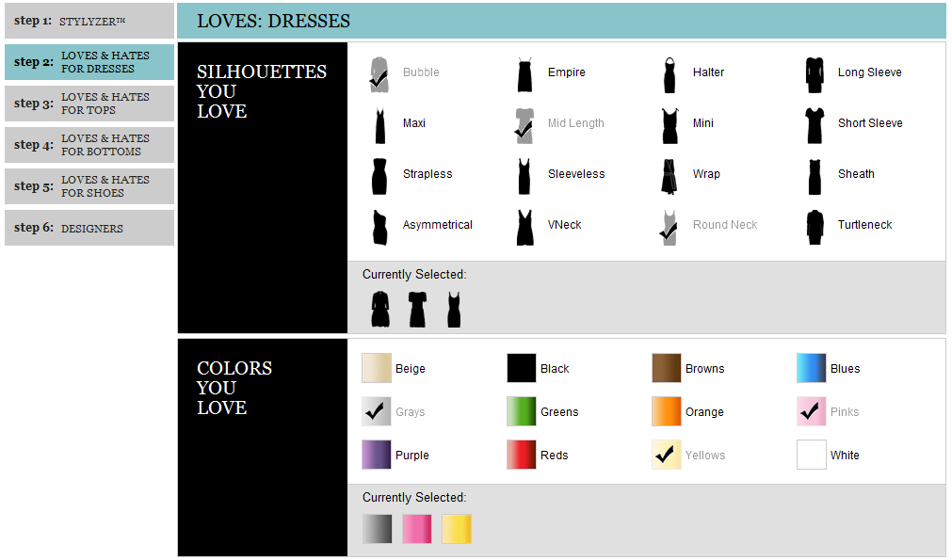Image resolution: width=952 pixels, height=560 pixels.
Task: Select the Maxi dress silhouette
Action: [379, 125]
